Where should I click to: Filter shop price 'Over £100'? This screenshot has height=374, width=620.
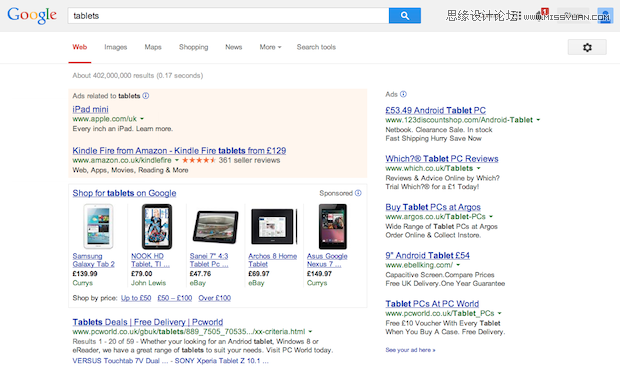[215, 298]
